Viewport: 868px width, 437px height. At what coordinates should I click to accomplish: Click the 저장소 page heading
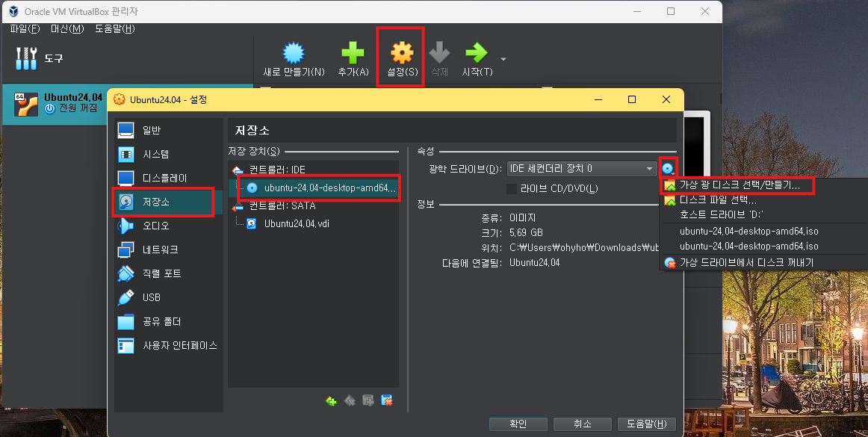point(252,130)
